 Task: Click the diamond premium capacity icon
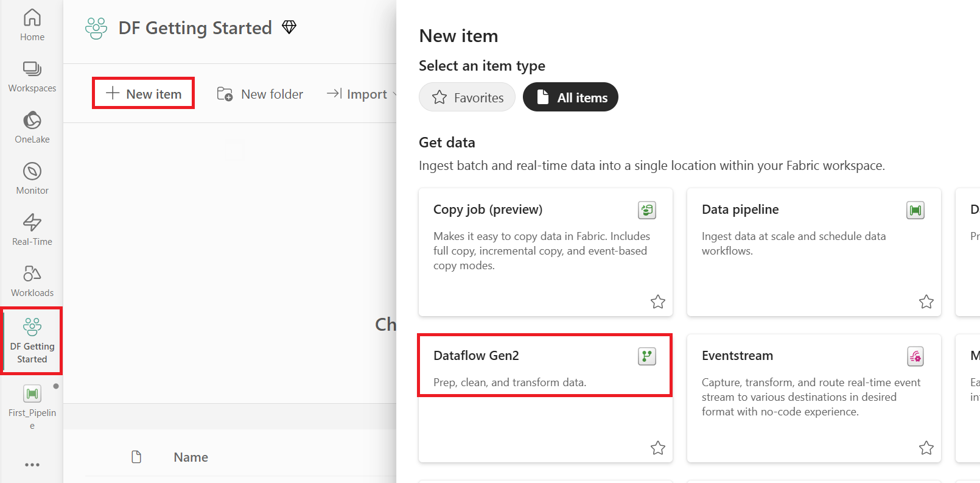[x=289, y=27]
